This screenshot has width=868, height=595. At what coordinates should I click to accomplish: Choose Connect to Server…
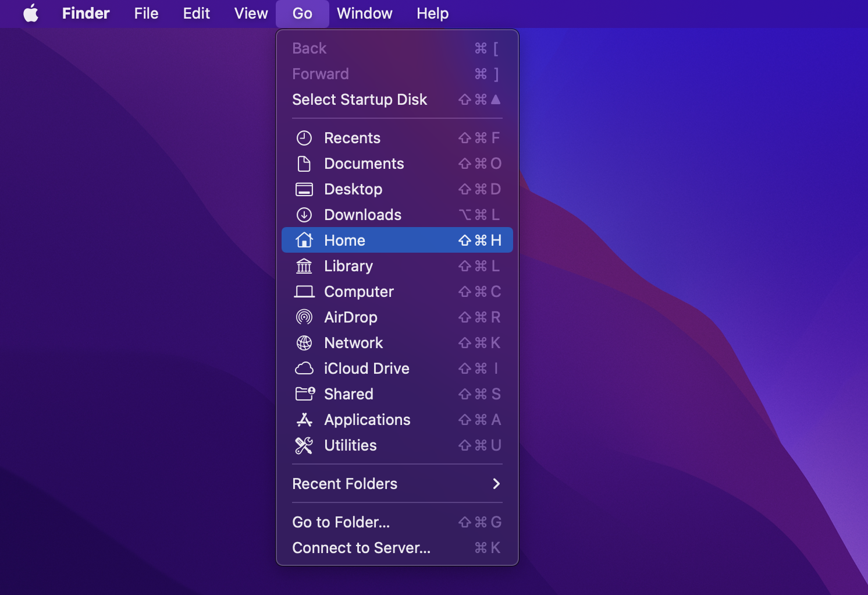click(397, 548)
